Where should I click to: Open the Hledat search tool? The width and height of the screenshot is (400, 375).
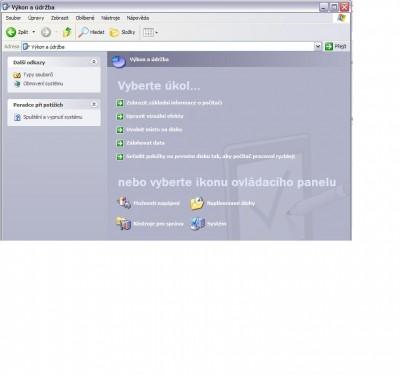point(92,32)
